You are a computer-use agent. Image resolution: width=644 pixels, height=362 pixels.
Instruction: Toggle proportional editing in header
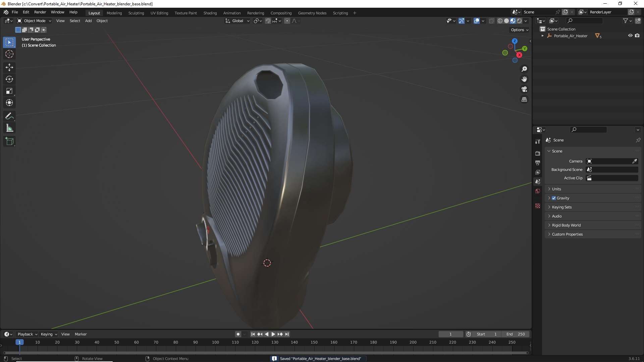pyautogui.click(x=287, y=21)
